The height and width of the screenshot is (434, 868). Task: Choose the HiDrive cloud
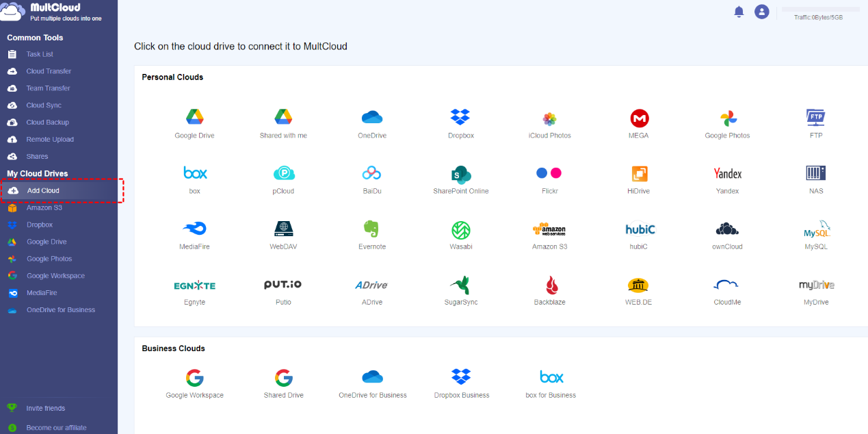click(x=639, y=179)
